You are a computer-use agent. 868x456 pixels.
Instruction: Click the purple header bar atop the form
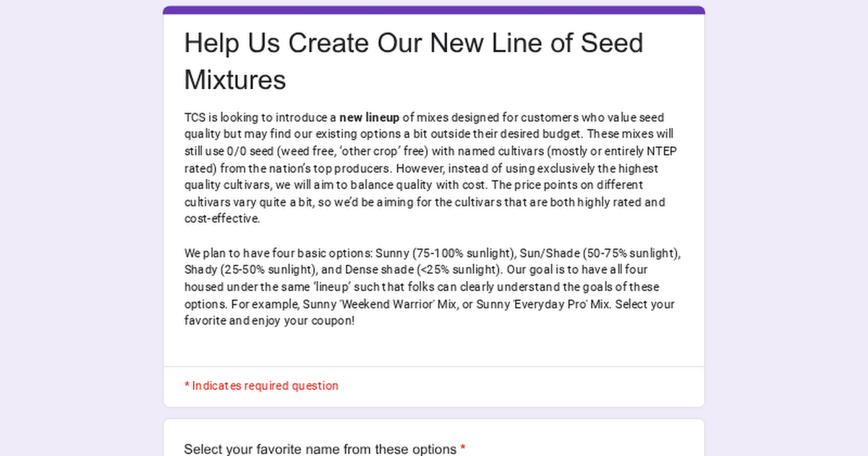click(x=434, y=10)
